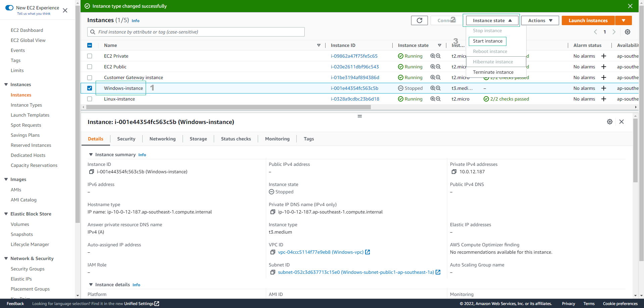The image size is (644, 308).
Task: Open table preferences gear icon
Action: [627, 32]
